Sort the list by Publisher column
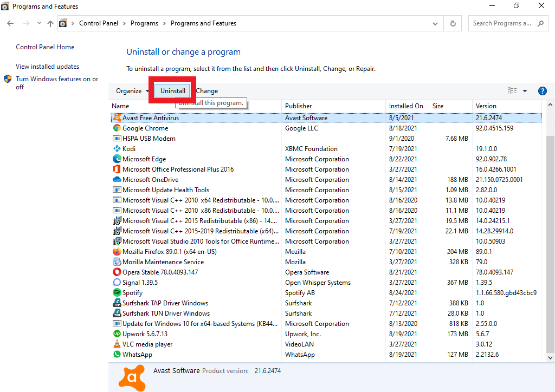The image size is (555, 392). point(299,106)
